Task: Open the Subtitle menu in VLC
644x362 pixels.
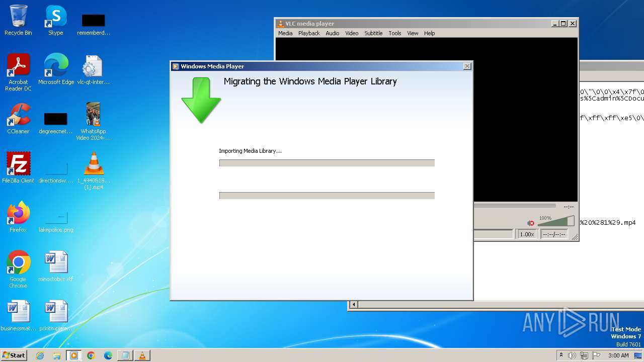Action: coord(373,33)
